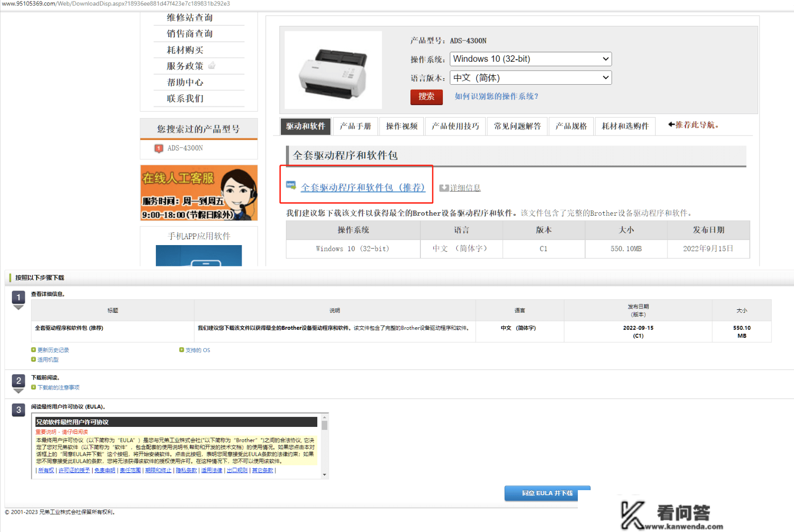Open the 在线人工客服 banner
The image size is (794, 532).
click(199, 193)
